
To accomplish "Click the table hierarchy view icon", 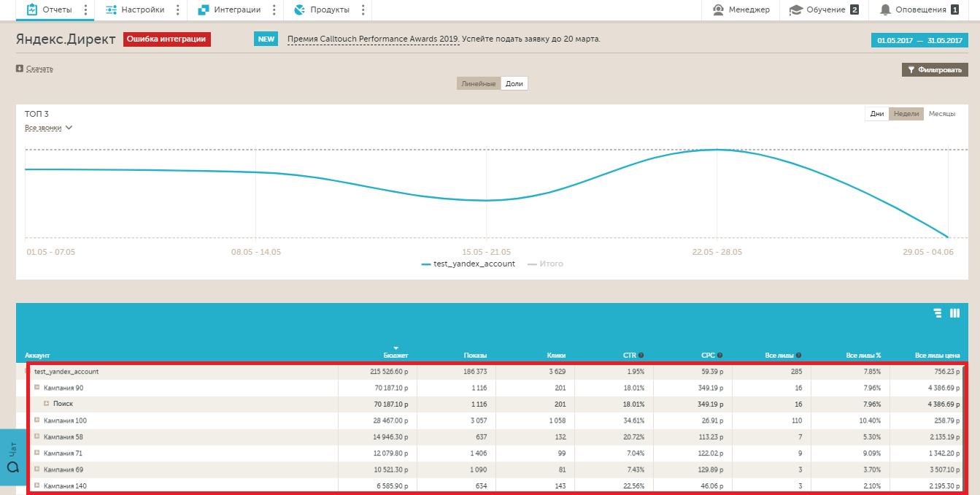I will [x=938, y=313].
